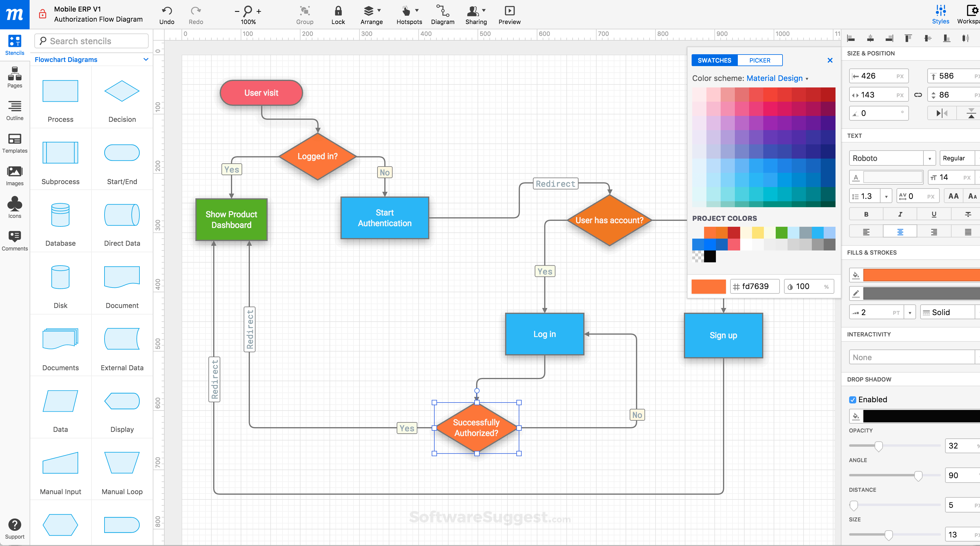
Task: Toggle bold text formatting
Action: click(866, 214)
